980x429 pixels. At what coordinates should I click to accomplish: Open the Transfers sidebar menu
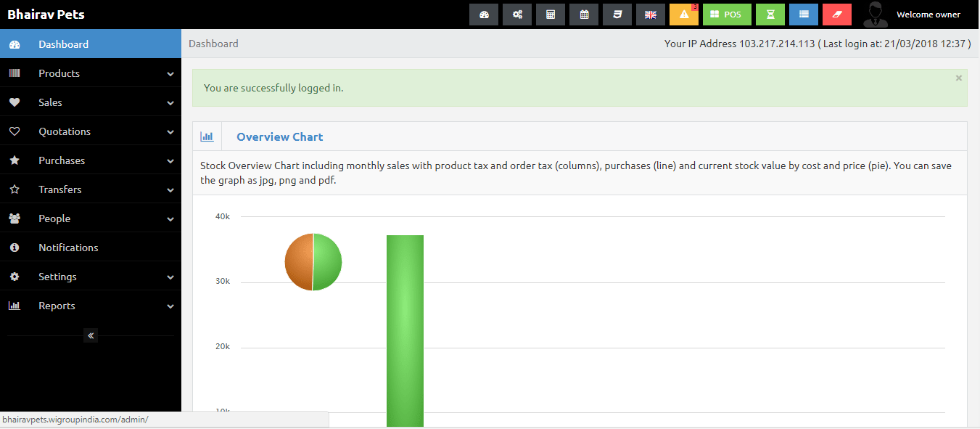point(91,189)
